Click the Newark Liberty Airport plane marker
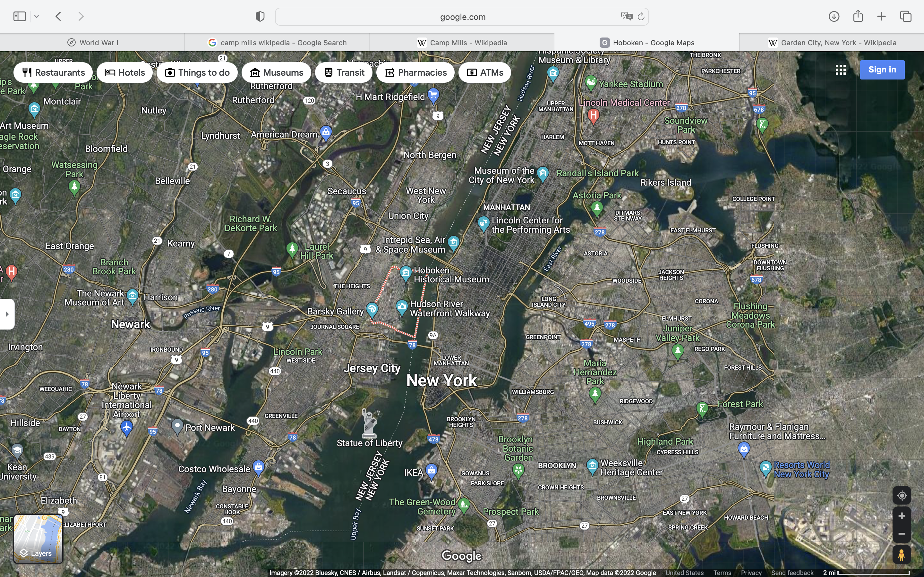Viewport: 924px width, 577px height. (x=126, y=427)
